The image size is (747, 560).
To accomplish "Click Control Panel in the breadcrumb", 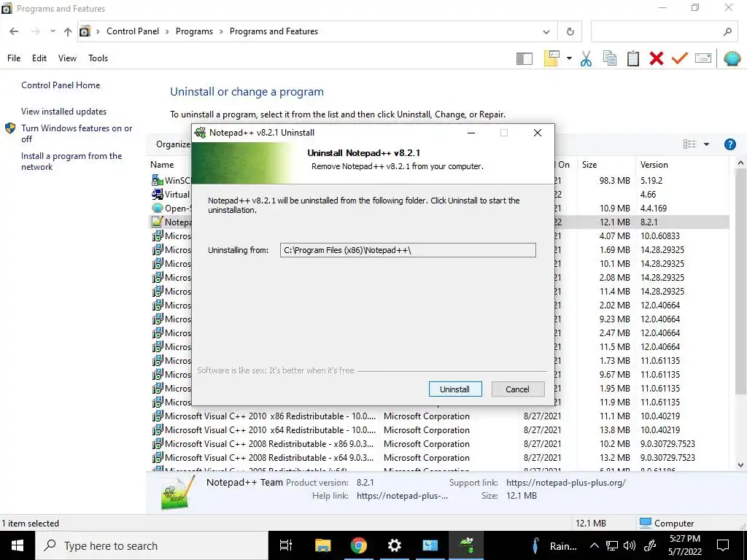I will pos(133,31).
